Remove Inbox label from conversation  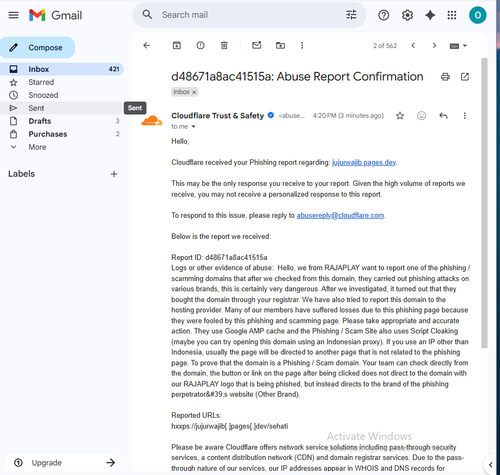194,92
